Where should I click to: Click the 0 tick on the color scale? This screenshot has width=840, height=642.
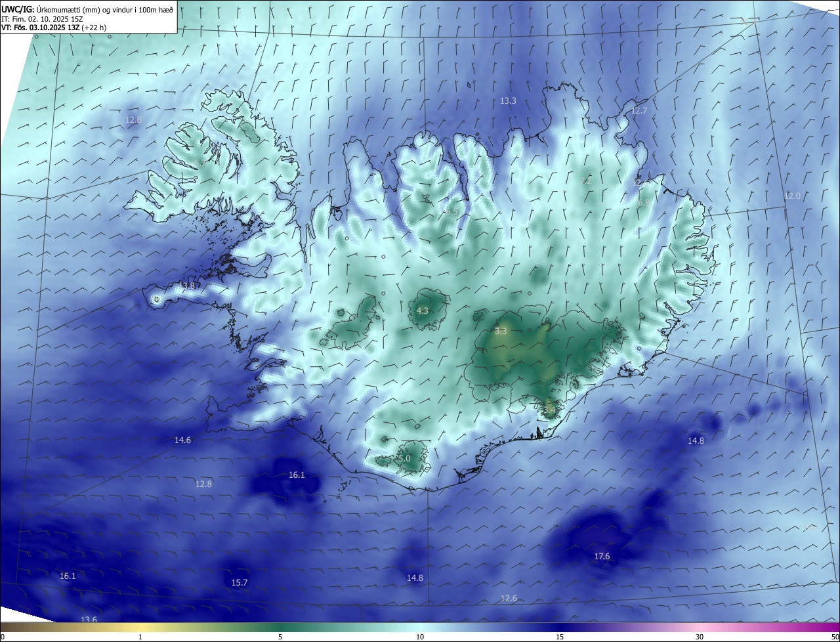pyautogui.click(x=3, y=637)
